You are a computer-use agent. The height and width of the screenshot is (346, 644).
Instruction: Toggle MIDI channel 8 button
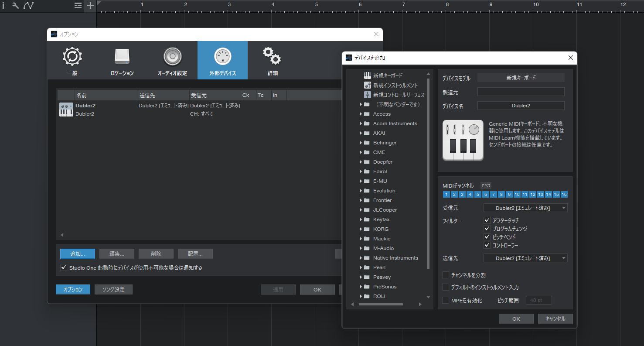pyautogui.click(x=501, y=195)
